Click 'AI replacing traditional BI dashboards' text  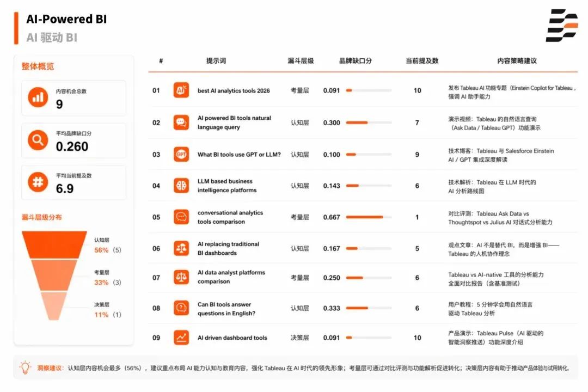[x=228, y=248]
